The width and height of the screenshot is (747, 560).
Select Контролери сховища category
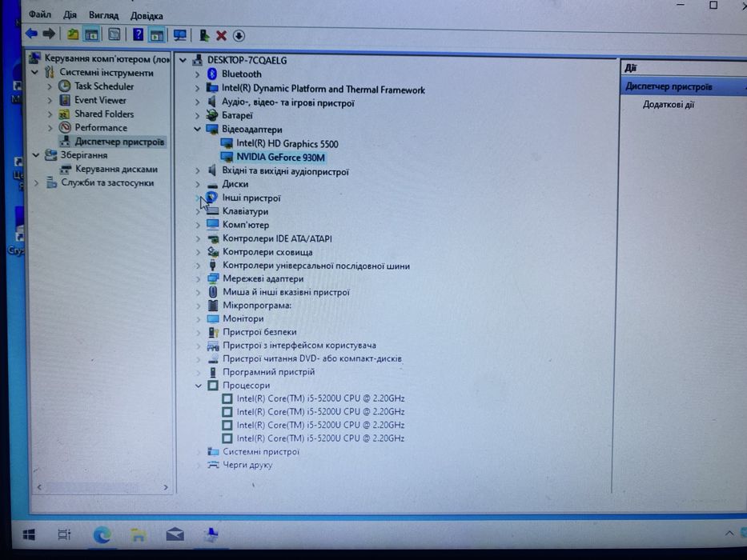[x=267, y=252]
